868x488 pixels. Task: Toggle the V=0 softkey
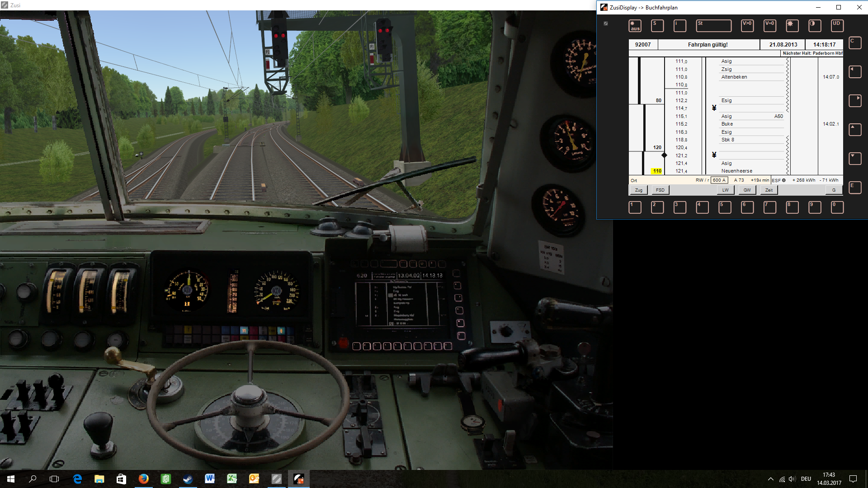[x=769, y=26]
